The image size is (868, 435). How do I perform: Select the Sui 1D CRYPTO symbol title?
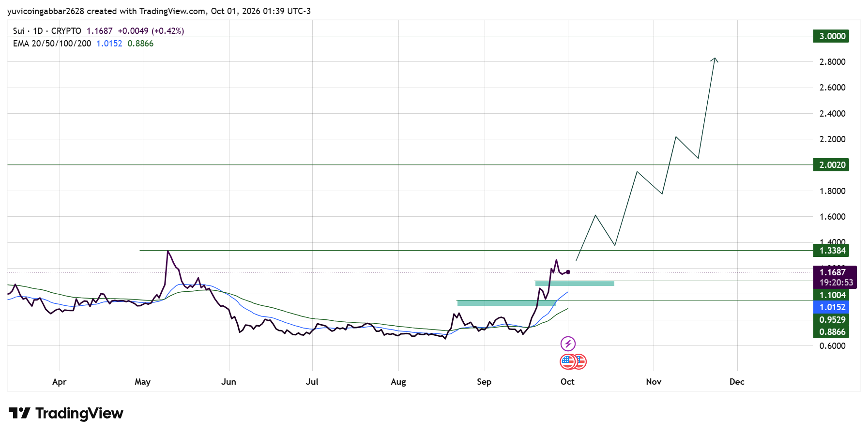(x=47, y=31)
